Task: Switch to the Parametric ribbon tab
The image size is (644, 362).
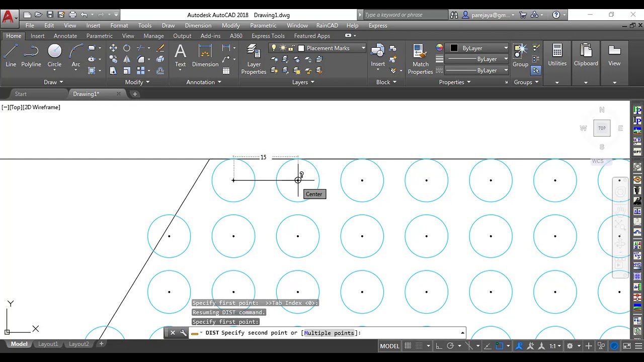Action: point(99,36)
